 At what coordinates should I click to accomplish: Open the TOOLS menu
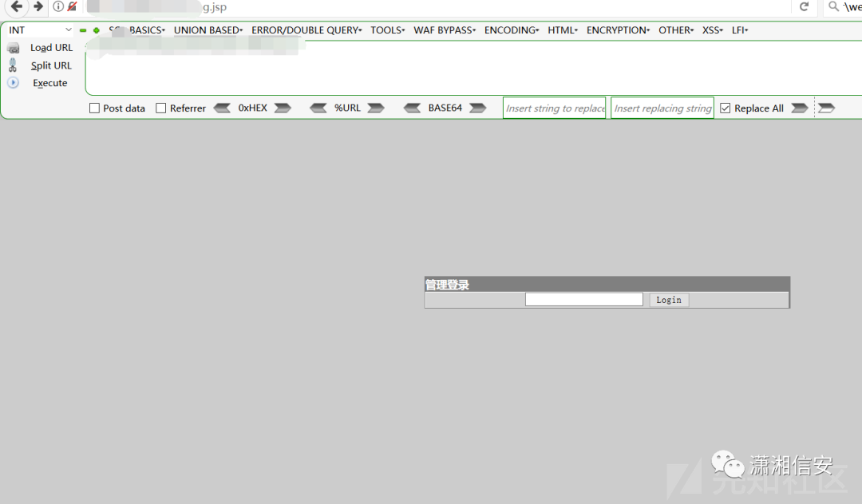[388, 30]
